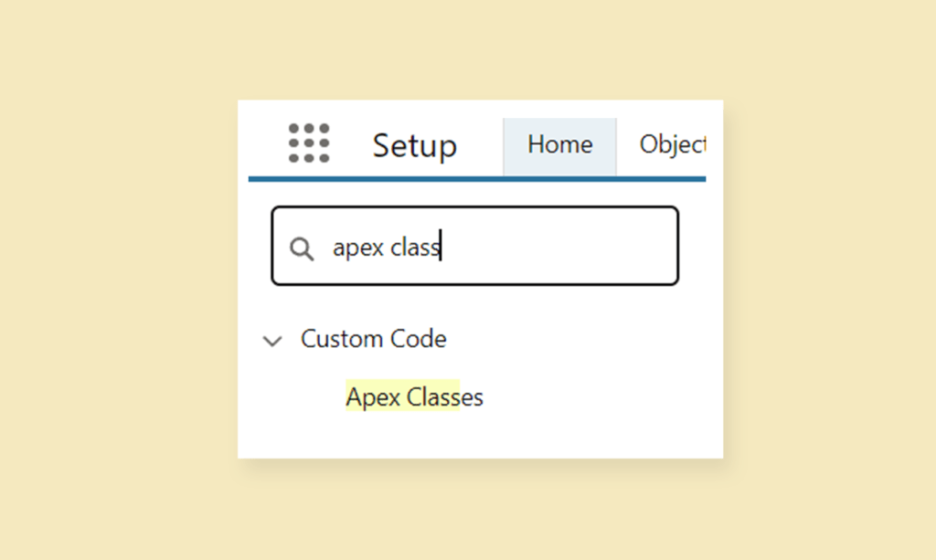
Task: Activate the search icon inside the search bar
Action: tap(303, 248)
